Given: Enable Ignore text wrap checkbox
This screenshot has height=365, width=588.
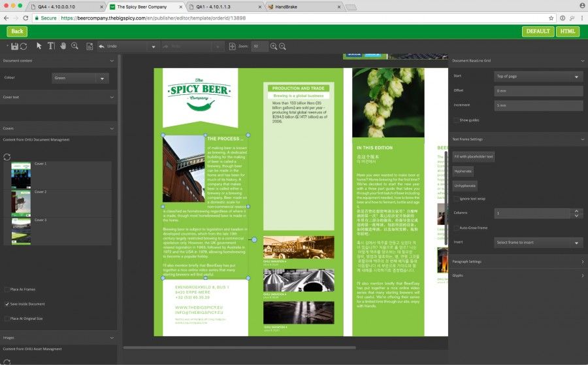Looking at the screenshot, I should [x=456, y=199].
